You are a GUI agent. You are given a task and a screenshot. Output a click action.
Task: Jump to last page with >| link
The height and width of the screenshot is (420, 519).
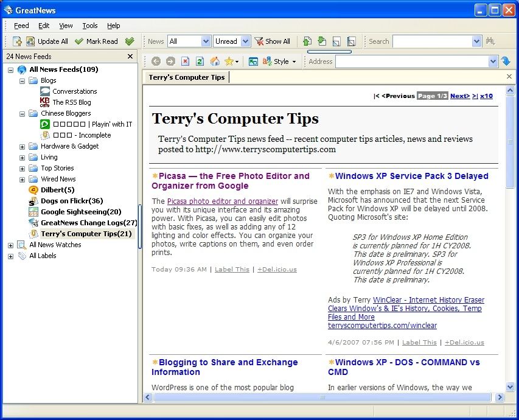[x=475, y=96]
